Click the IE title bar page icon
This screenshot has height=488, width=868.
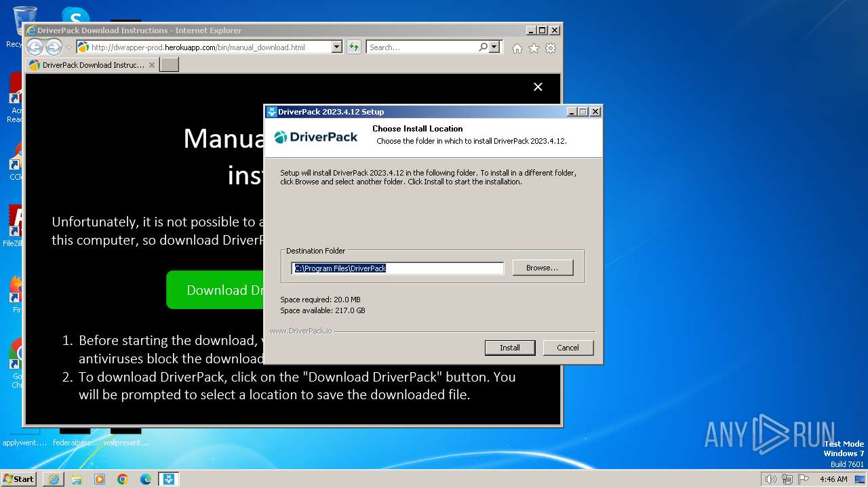click(31, 30)
